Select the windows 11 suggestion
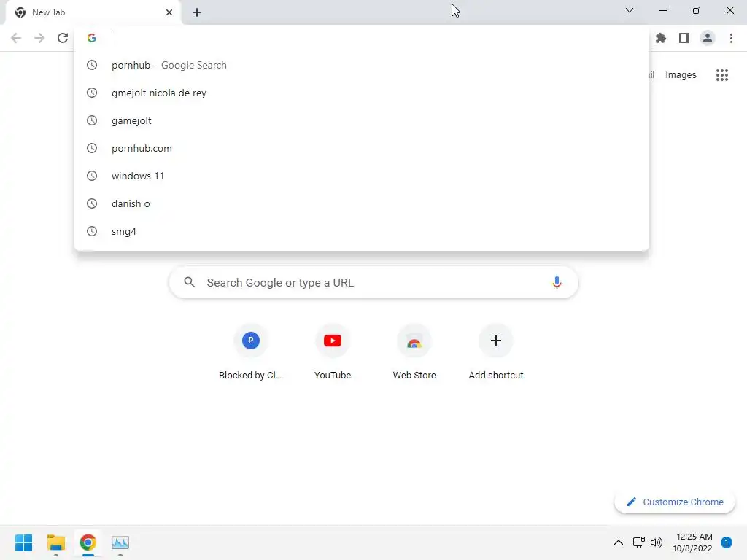 pyautogui.click(x=362, y=176)
